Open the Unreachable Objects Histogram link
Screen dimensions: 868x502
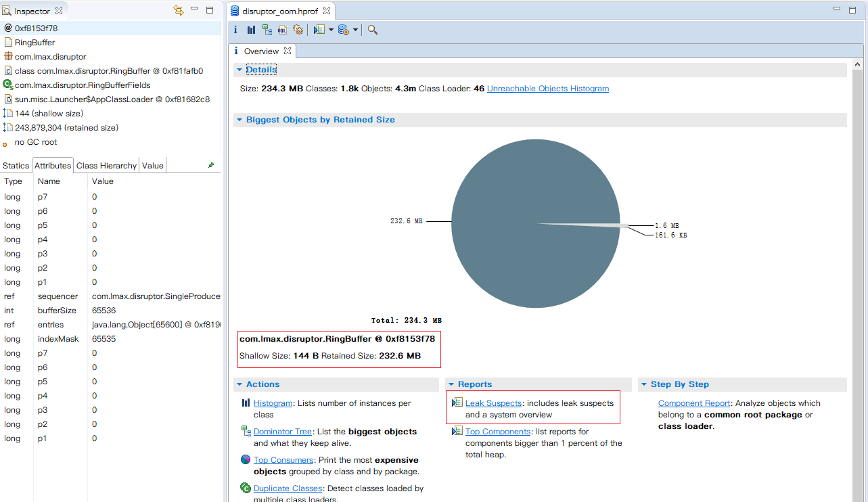click(548, 89)
